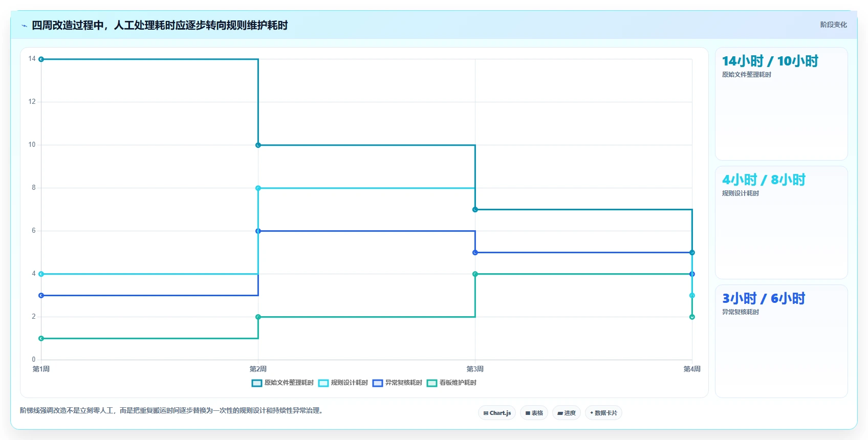868x440 pixels.
Task: Click the week 3 green data point at value 4
Action: pos(475,274)
